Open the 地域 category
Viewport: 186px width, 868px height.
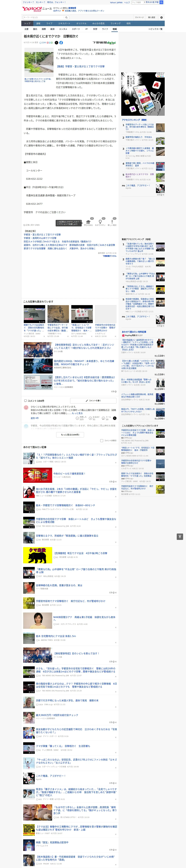pyautogui.click(x=115, y=29)
